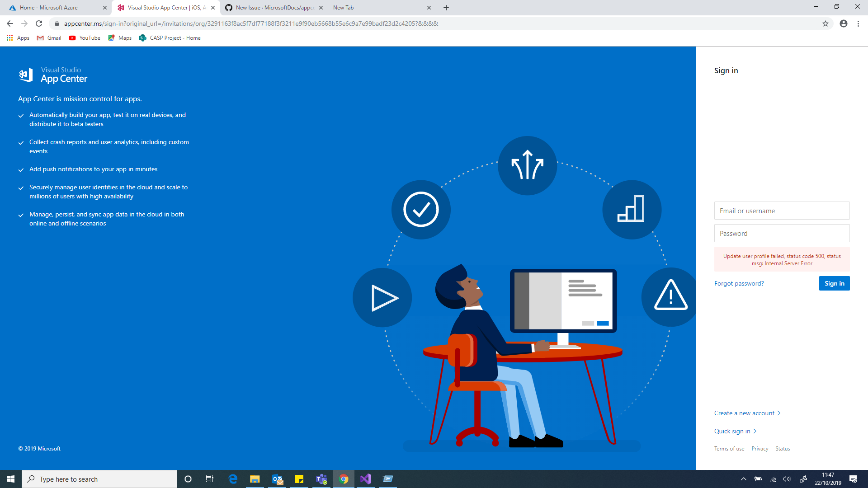The width and height of the screenshot is (868, 488).
Task: Bookmark this page with star icon
Action: click(826, 23)
